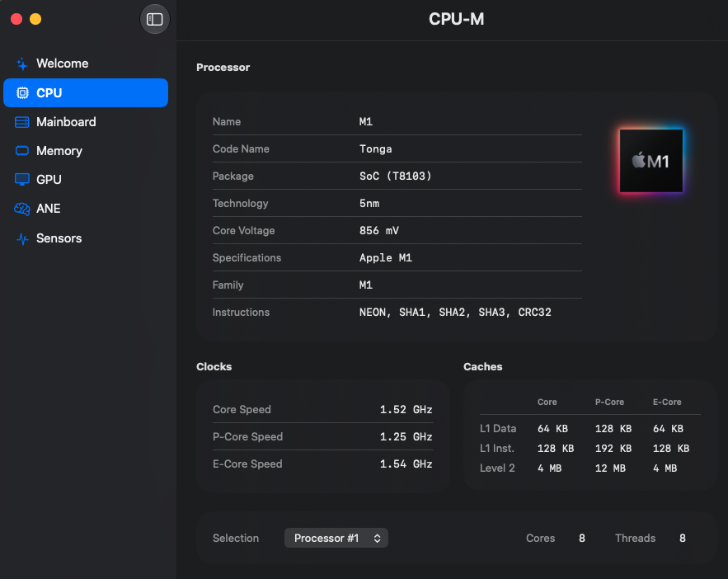Show the ANE section

tap(86, 209)
